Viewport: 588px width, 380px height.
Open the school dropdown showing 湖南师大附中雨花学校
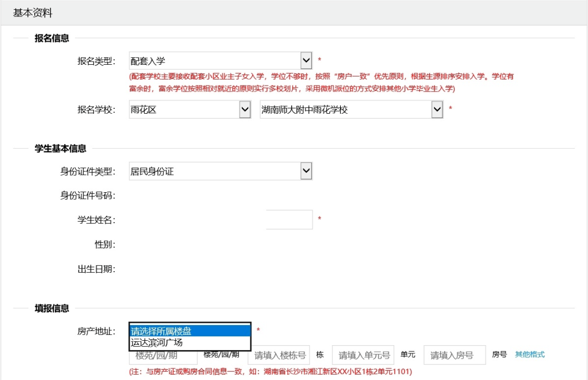pos(351,109)
